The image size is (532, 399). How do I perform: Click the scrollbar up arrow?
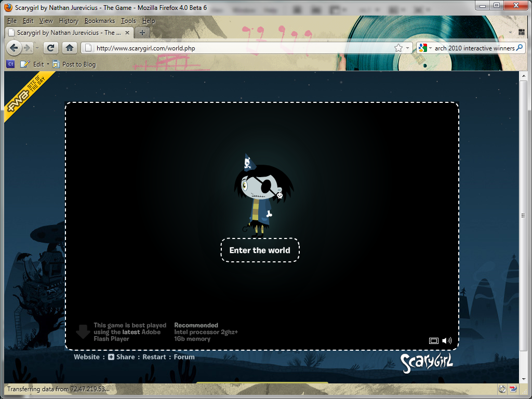pos(523,76)
